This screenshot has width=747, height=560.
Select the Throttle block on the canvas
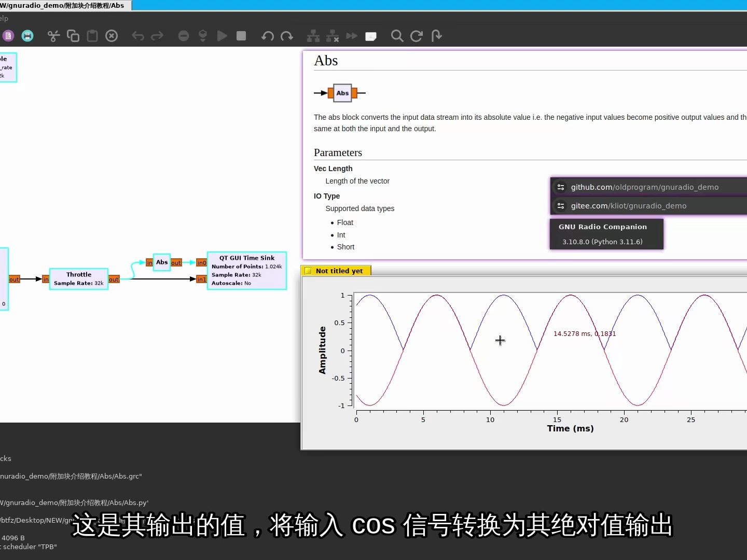click(78, 278)
